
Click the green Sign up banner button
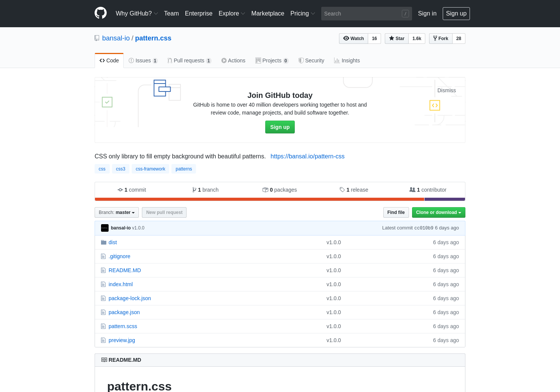[x=280, y=127]
